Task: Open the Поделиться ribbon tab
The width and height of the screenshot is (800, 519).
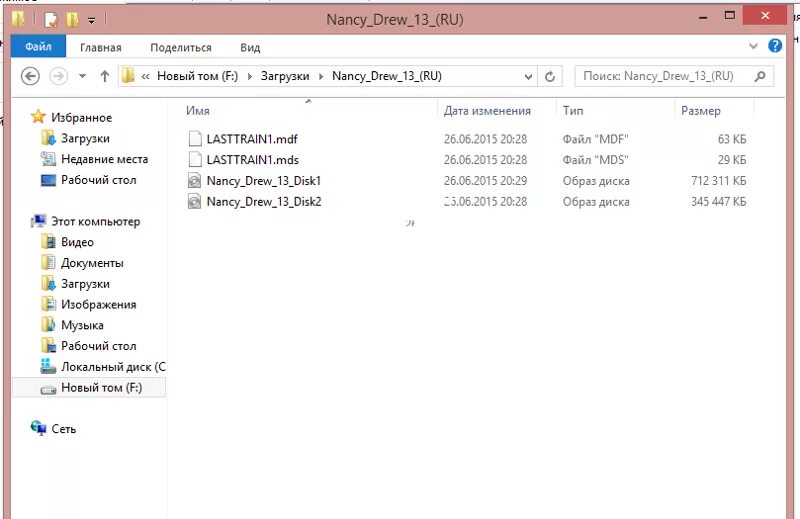Action: click(181, 47)
